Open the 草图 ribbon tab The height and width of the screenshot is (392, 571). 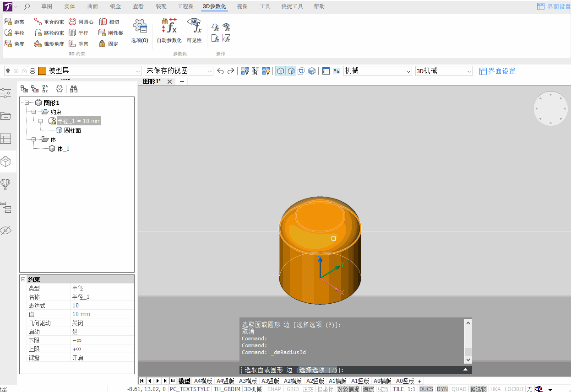[x=47, y=6]
